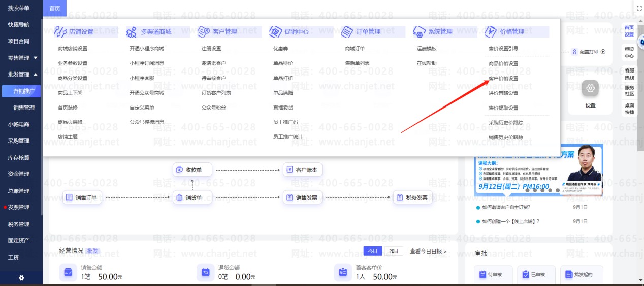The height and width of the screenshot is (286, 644).
Task: Click the 已审核 approval icon
Action: 526,274
